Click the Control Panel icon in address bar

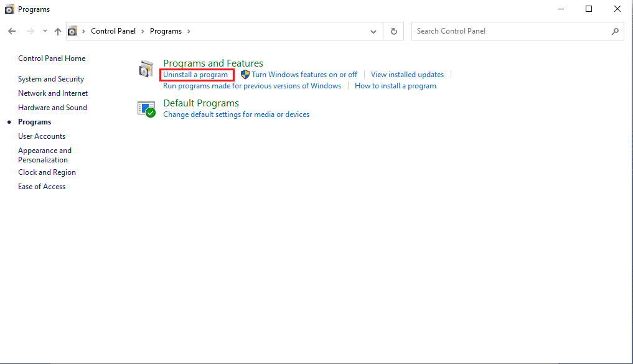pos(73,31)
